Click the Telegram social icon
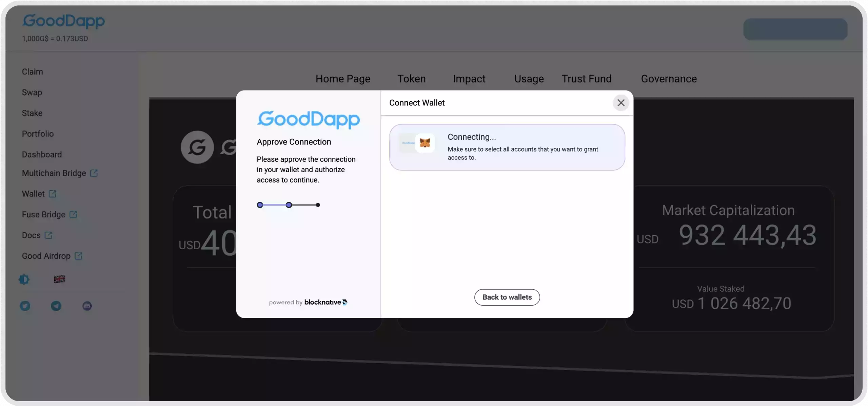 pos(55,306)
